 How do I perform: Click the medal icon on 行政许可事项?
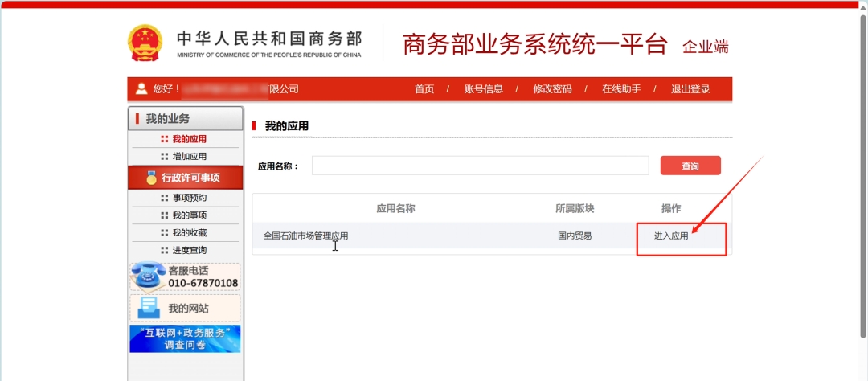[x=152, y=178]
